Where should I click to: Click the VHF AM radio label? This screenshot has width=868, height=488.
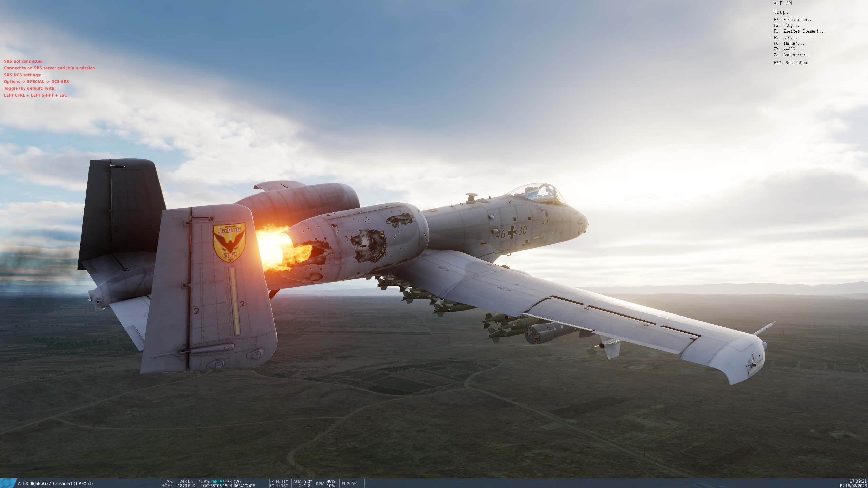(x=782, y=3)
